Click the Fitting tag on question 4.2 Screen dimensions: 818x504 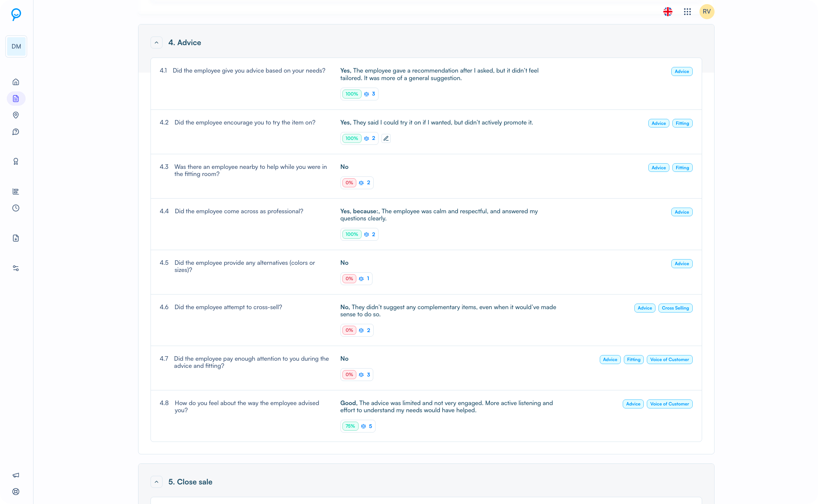coord(682,123)
